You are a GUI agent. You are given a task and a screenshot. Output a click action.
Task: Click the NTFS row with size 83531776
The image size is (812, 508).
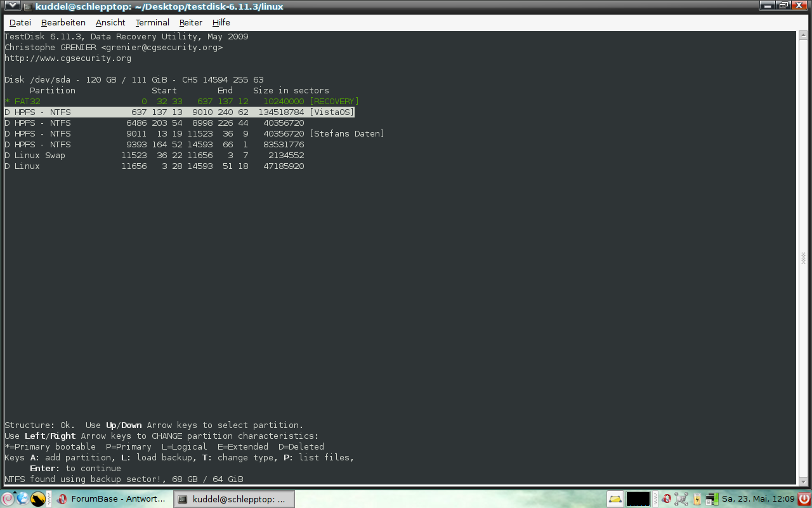pos(154,145)
